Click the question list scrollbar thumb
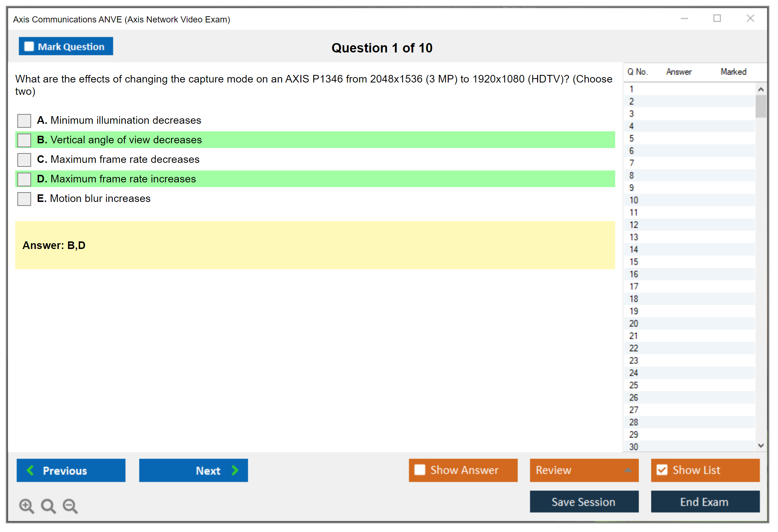Screen dimensions: 778x532 coord(761,106)
